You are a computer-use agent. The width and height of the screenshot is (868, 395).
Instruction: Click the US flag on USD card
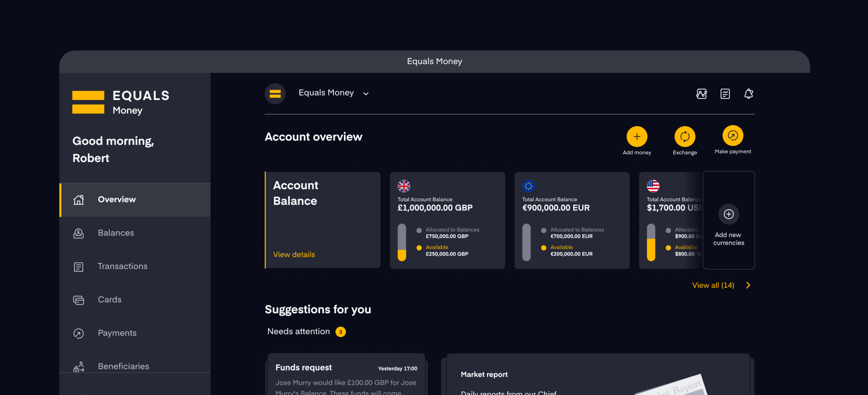pos(653,186)
